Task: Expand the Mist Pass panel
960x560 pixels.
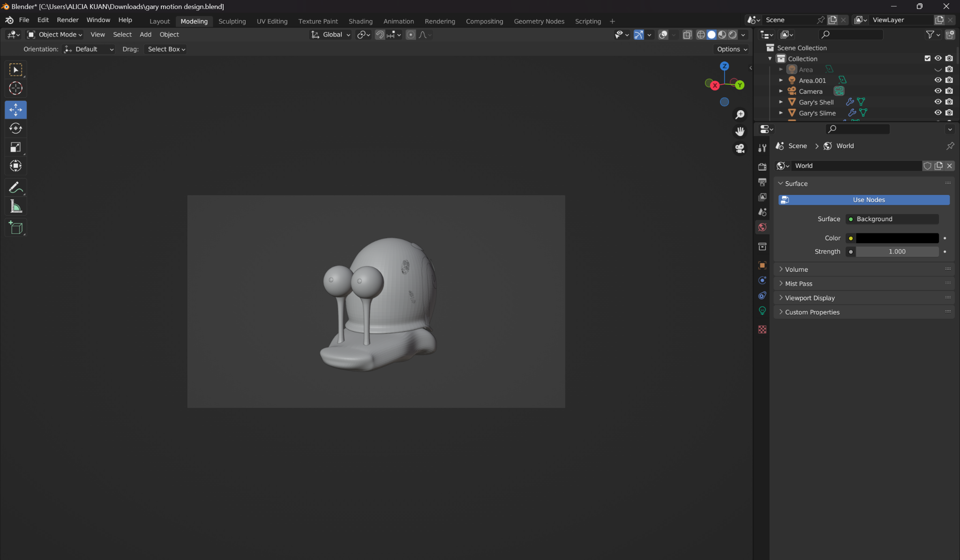Action: coord(864,284)
